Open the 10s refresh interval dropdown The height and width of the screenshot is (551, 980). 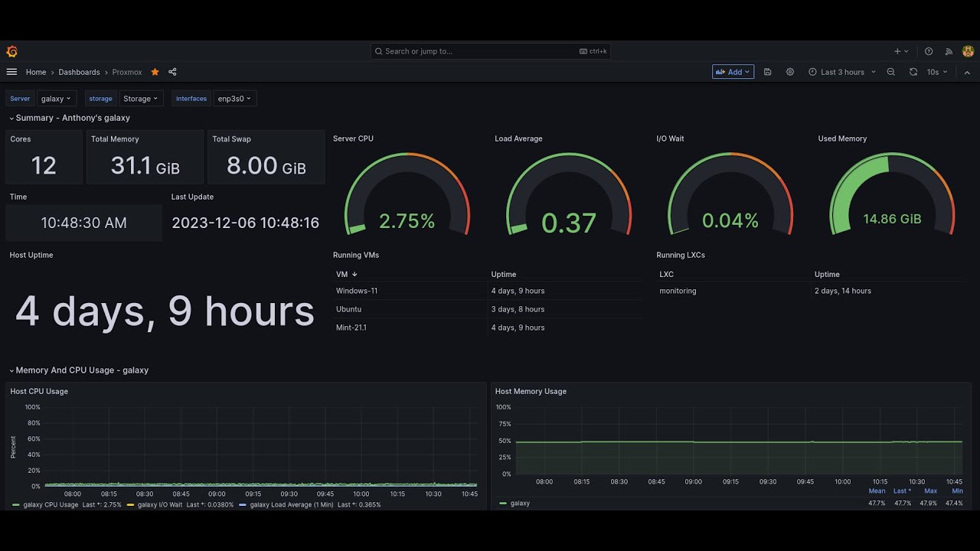pos(937,72)
